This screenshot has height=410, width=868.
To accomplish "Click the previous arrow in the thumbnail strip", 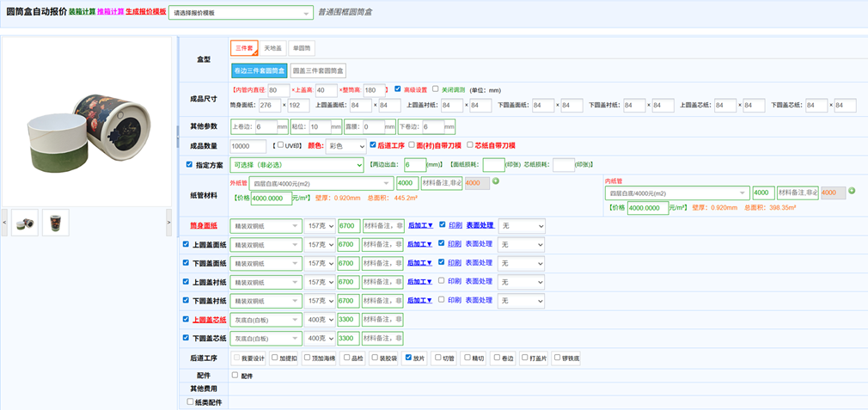I will [5, 223].
